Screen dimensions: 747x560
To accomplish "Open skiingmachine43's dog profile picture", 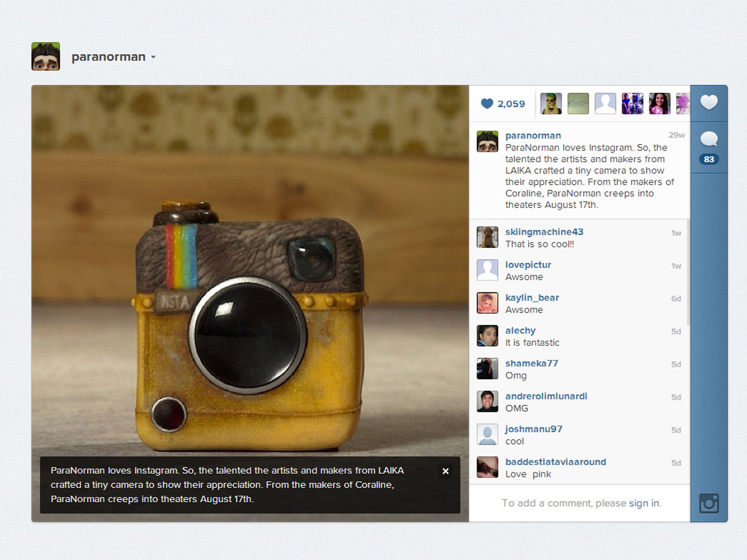I will point(487,237).
